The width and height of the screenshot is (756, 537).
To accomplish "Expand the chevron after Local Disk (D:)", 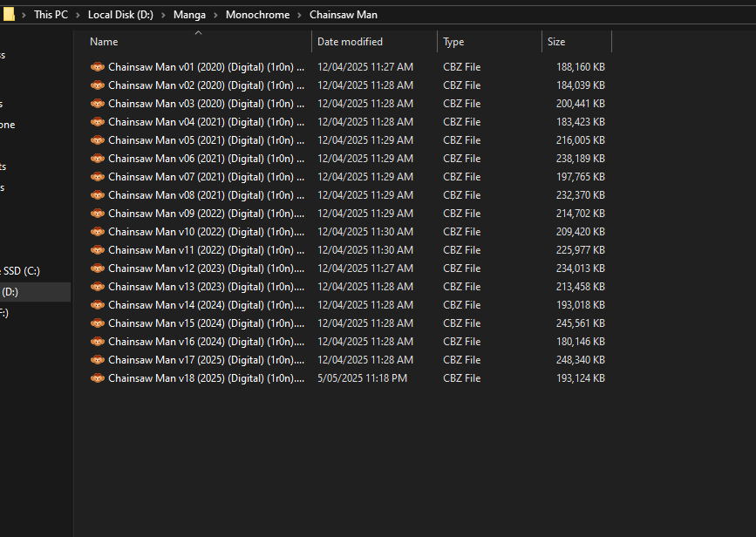I will [163, 15].
